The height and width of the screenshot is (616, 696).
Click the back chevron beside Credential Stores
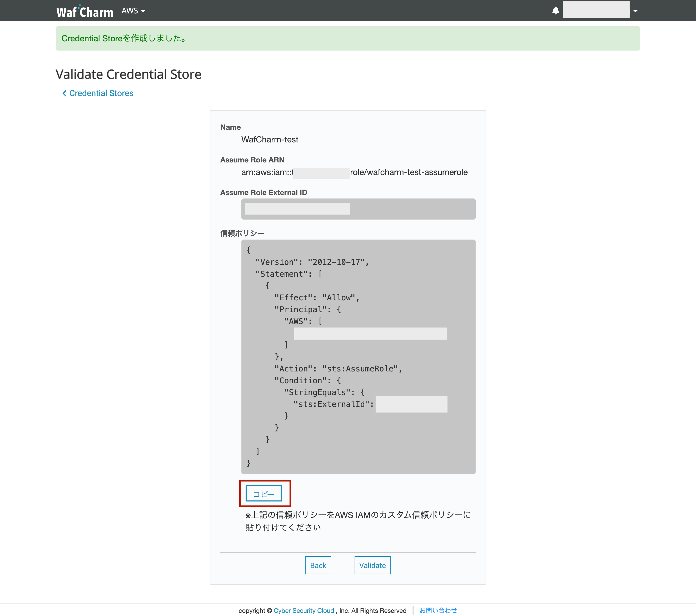[x=64, y=93]
